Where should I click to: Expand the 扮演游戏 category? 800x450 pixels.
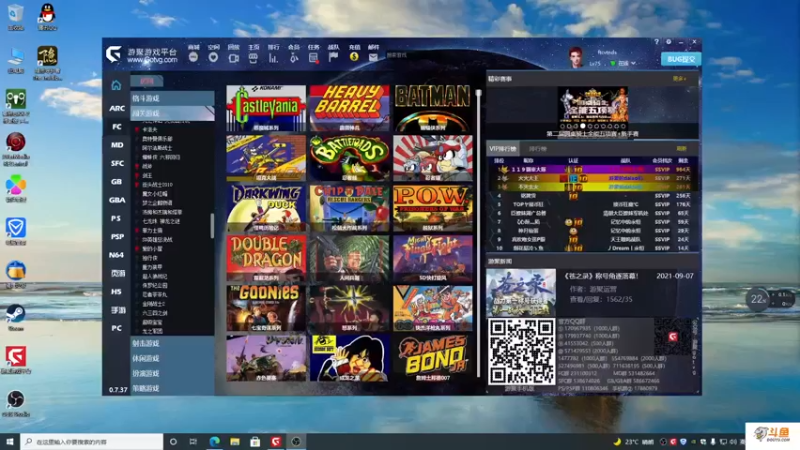(172, 373)
